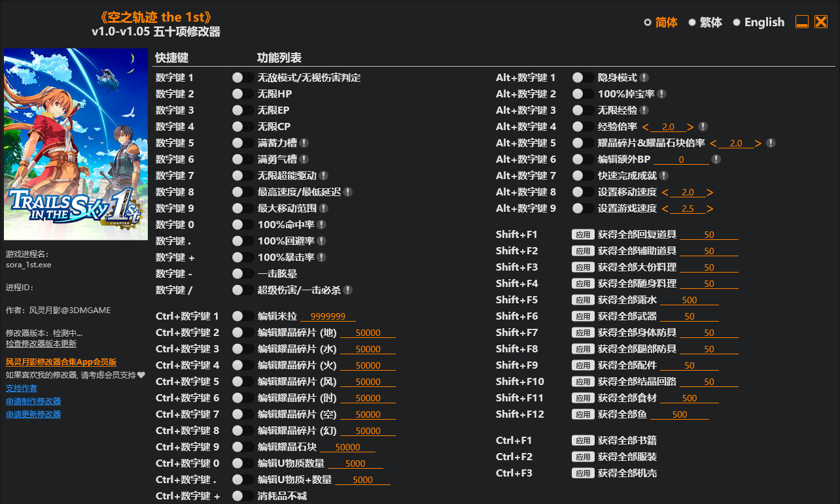Decrease 设置游戏速度 with left arrow

665,209
